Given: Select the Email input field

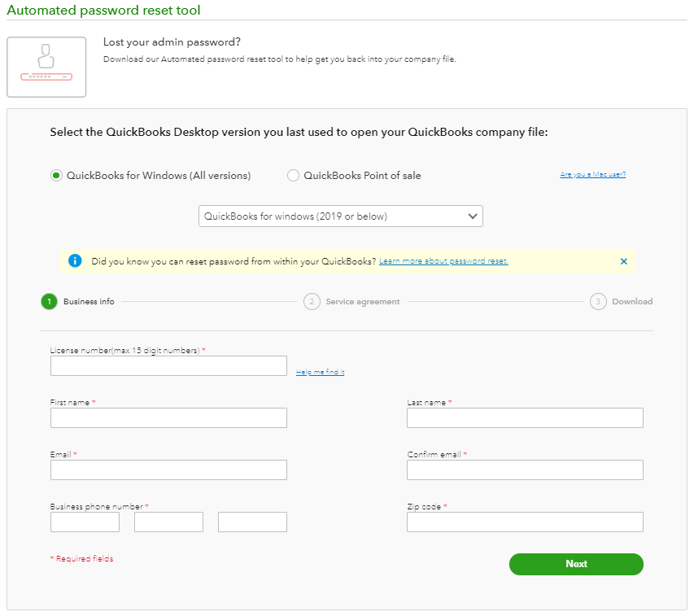Looking at the screenshot, I should [x=168, y=470].
